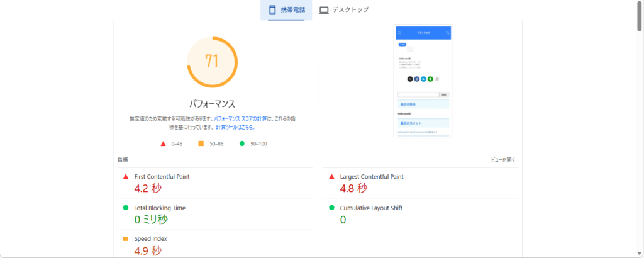The image size is (644, 258).
Task: Click the mobile page screenshot thumbnail
Action: (423, 81)
